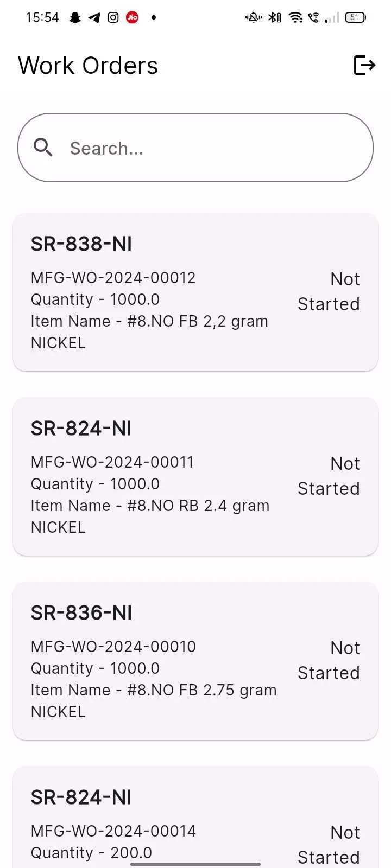The image size is (391, 868).
Task: Open work order SR-838-NI card
Action: point(195,292)
